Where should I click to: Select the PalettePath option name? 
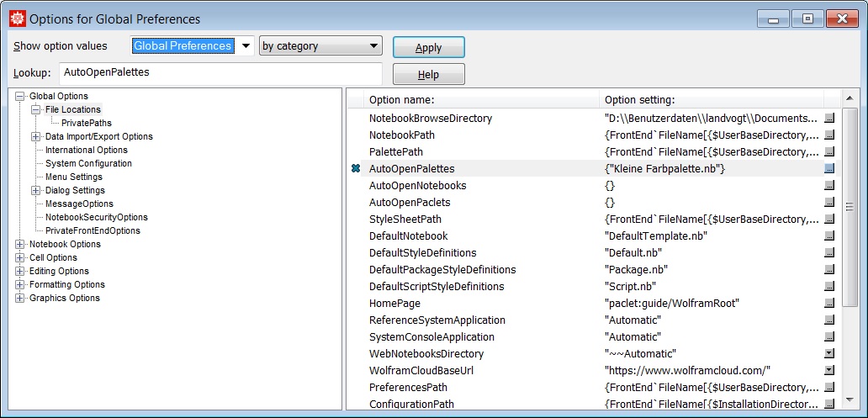[x=396, y=151]
